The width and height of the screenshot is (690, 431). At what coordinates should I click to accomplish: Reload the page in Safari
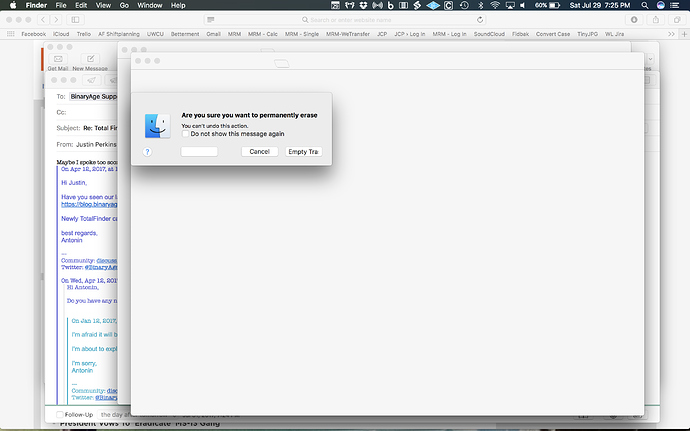click(480, 20)
